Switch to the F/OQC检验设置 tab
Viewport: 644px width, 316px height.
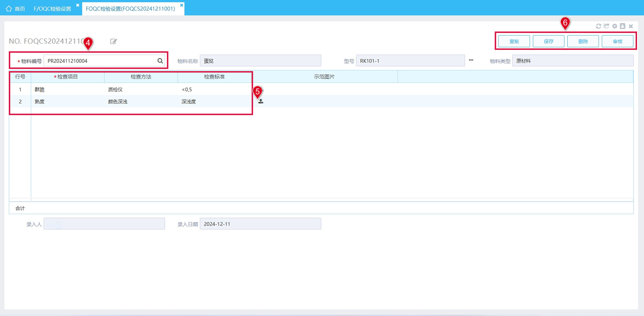52,9
